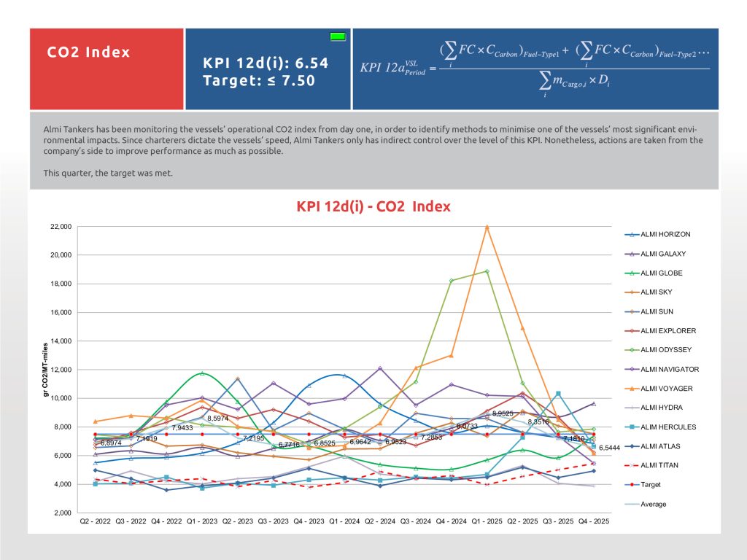
Task: Toggle the ALMI ODYSSEY series in the legend
Action: pos(665,350)
